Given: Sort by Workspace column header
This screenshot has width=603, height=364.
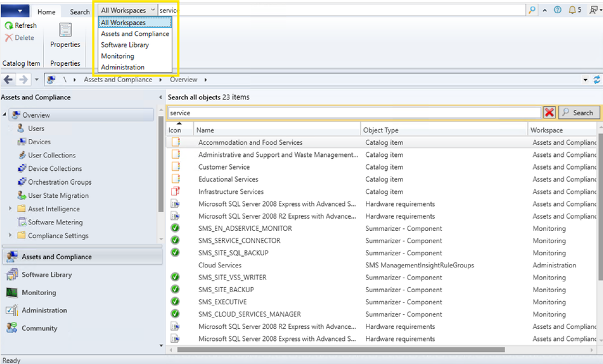Looking at the screenshot, I should (562, 130).
